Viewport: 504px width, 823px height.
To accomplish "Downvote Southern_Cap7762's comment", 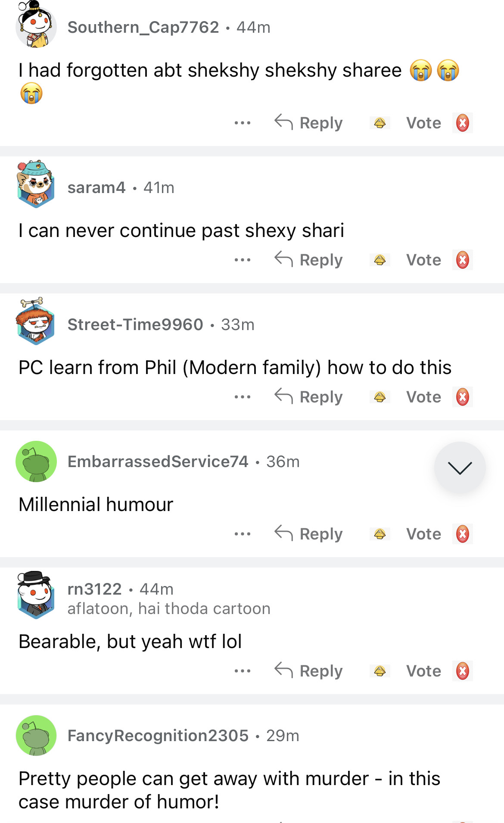I will [462, 123].
